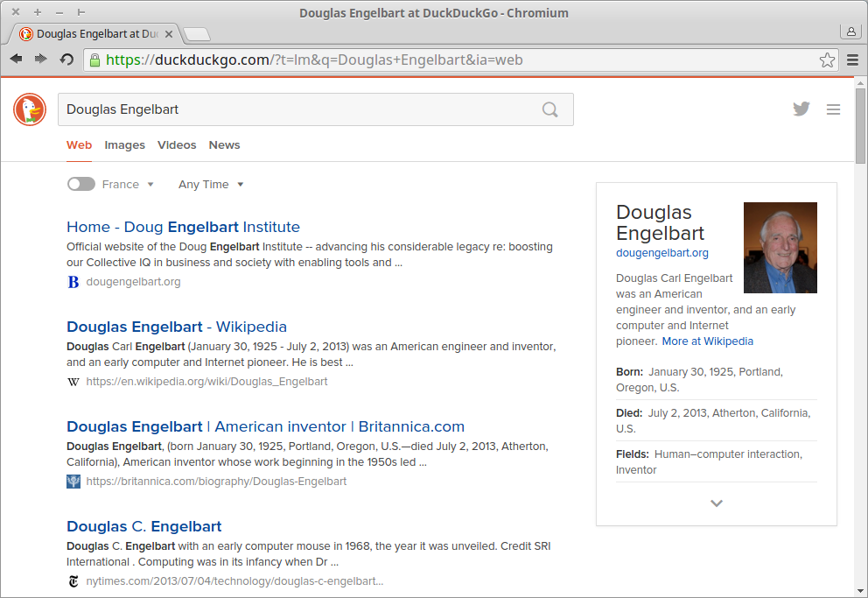Click the Chromium user profile icon
The width and height of the screenshot is (868, 598).
pos(850,32)
